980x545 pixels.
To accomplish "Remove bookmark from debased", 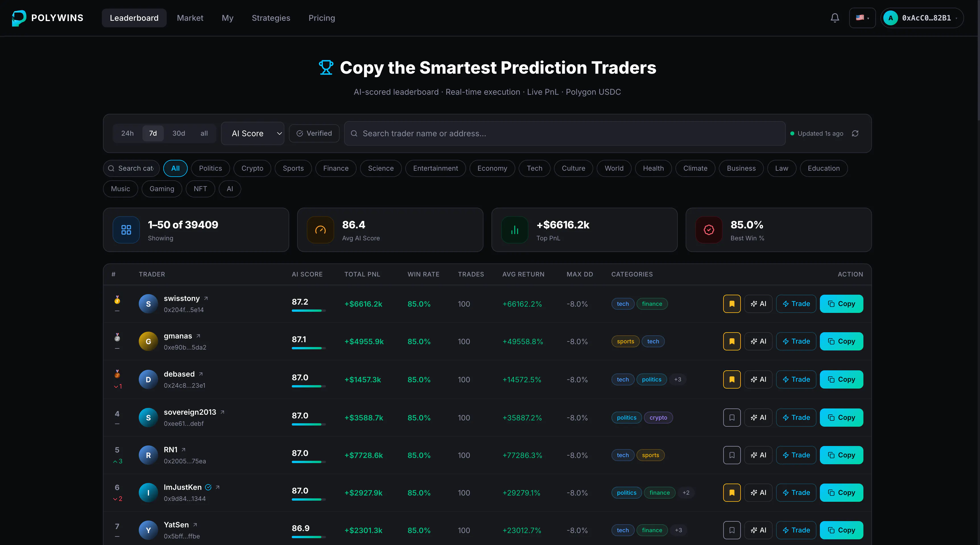I will coord(732,379).
